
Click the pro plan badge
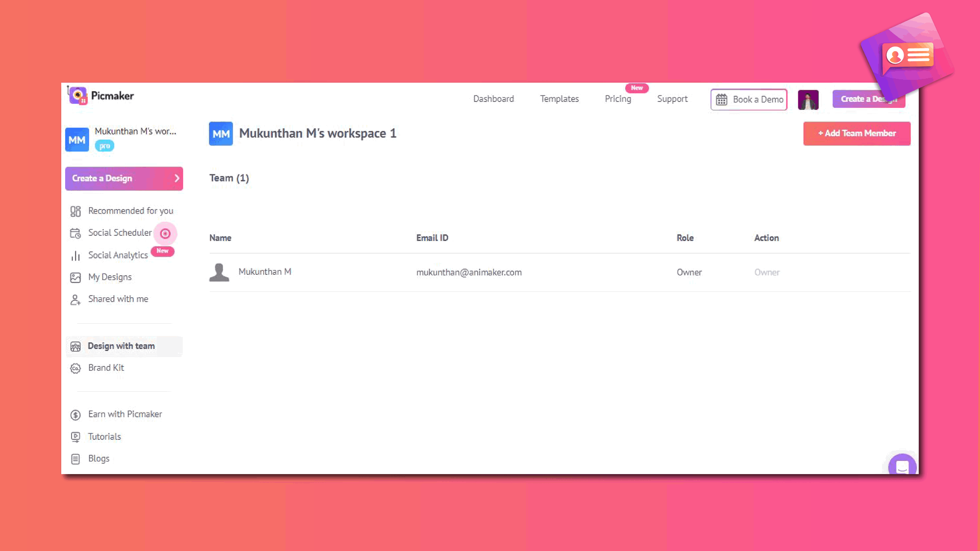[x=104, y=146]
